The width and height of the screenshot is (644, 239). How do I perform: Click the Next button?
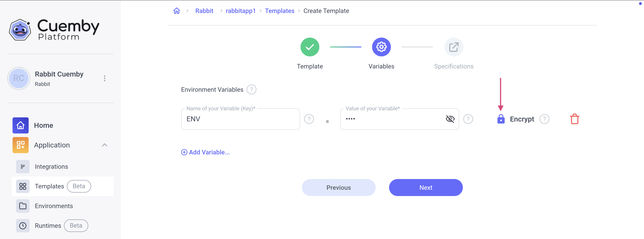click(x=426, y=188)
